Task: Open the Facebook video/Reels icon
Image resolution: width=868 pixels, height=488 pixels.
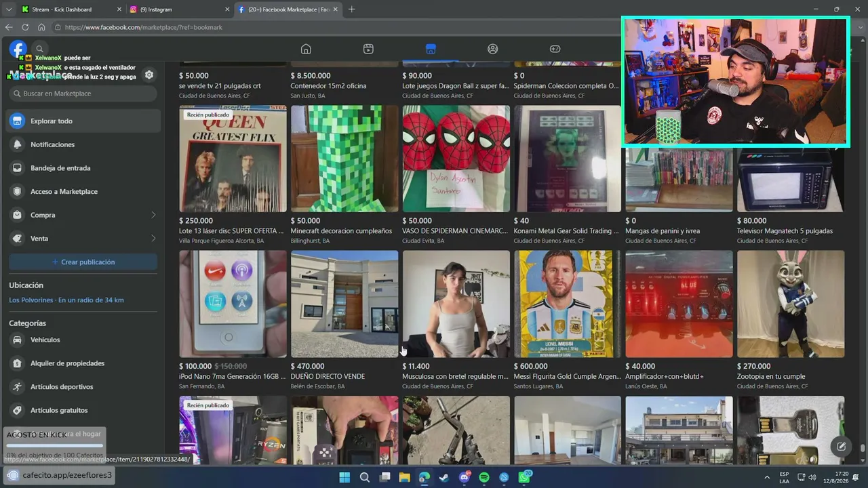Action: click(x=368, y=49)
